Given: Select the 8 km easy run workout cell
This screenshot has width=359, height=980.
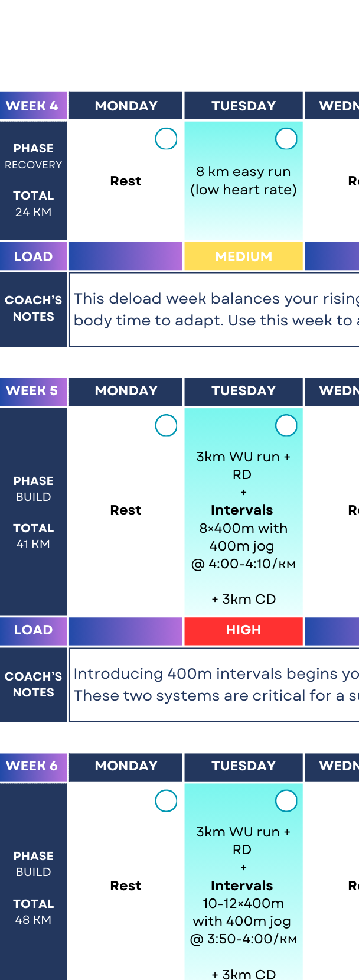Looking at the screenshot, I should point(243,181).
